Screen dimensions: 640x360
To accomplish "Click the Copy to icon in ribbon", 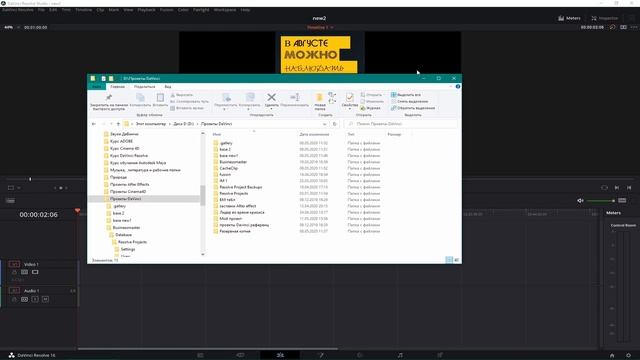I will click(x=250, y=97).
